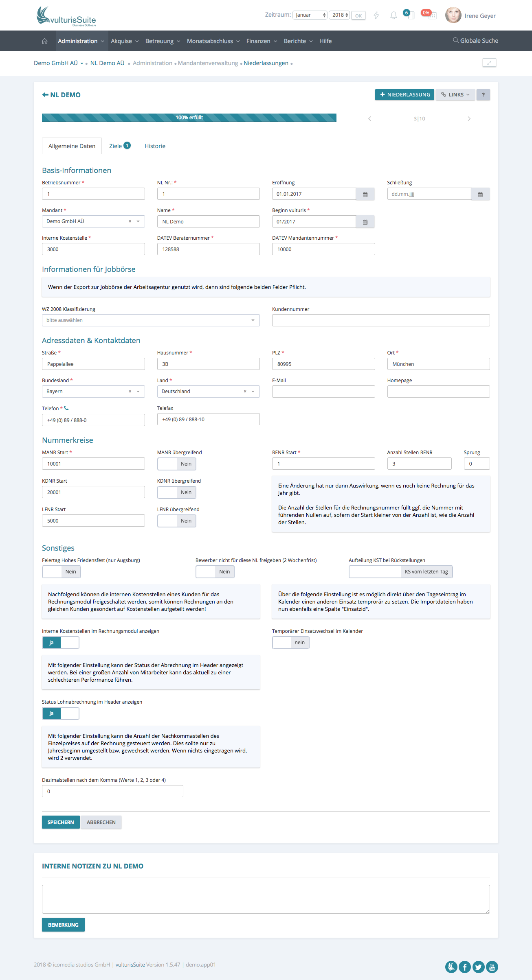Switch to the Historie tab
Screen dimensions: 532x980
(155, 146)
